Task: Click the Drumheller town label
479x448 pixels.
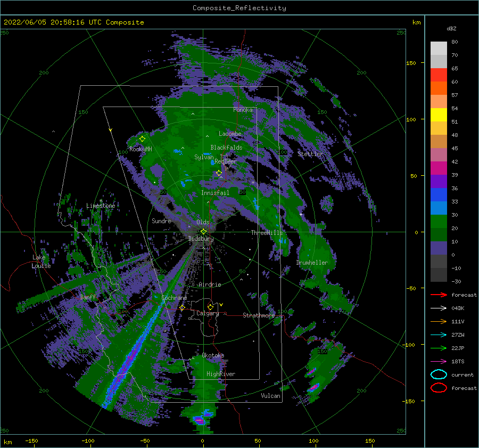Action: point(312,263)
